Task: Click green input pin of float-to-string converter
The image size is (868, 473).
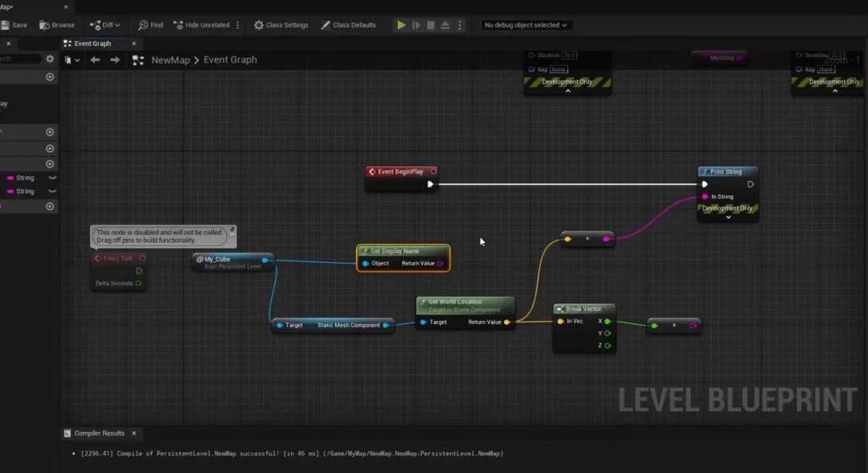Action: pyautogui.click(x=654, y=326)
